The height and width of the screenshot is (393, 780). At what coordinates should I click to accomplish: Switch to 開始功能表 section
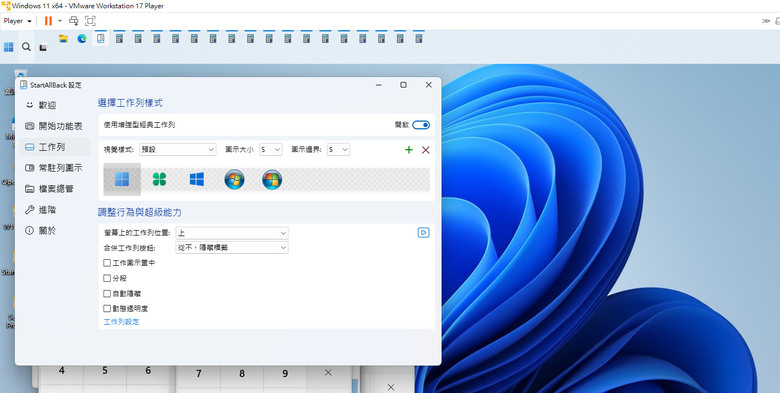point(54,126)
